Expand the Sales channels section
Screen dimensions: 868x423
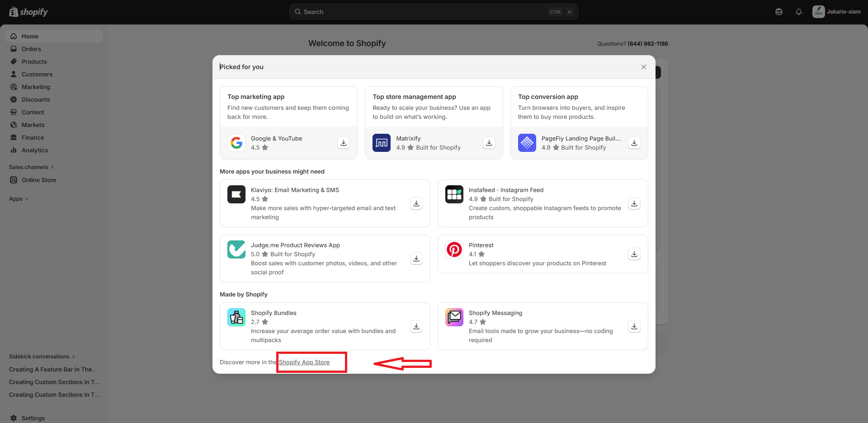click(x=31, y=167)
